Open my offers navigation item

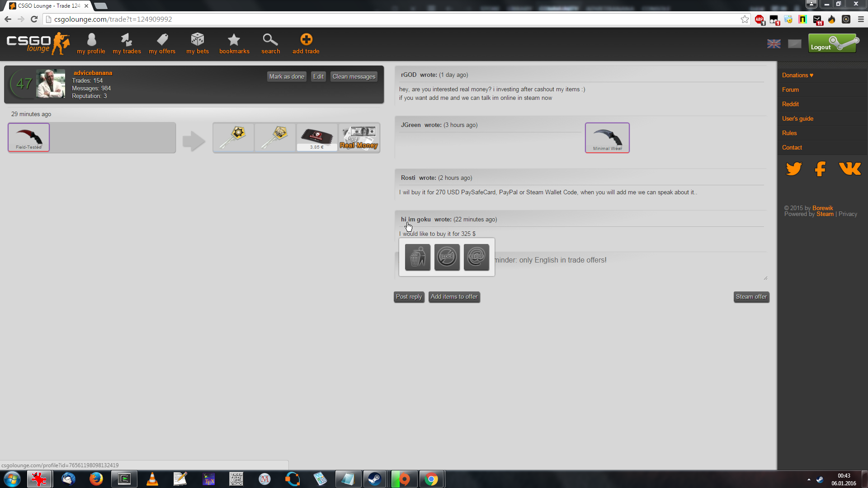pyautogui.click(x=162, y=43)
